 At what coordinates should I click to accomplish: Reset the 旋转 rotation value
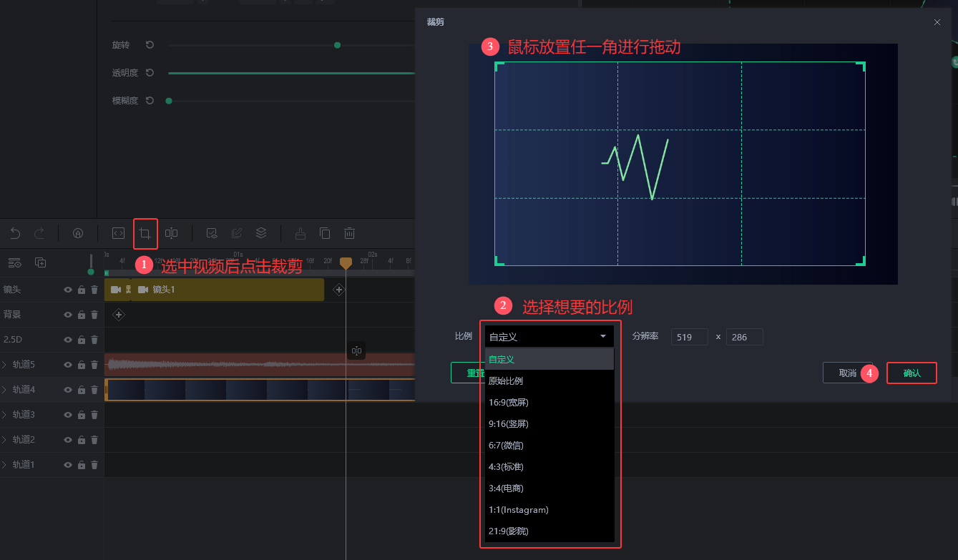pos(150,45)
